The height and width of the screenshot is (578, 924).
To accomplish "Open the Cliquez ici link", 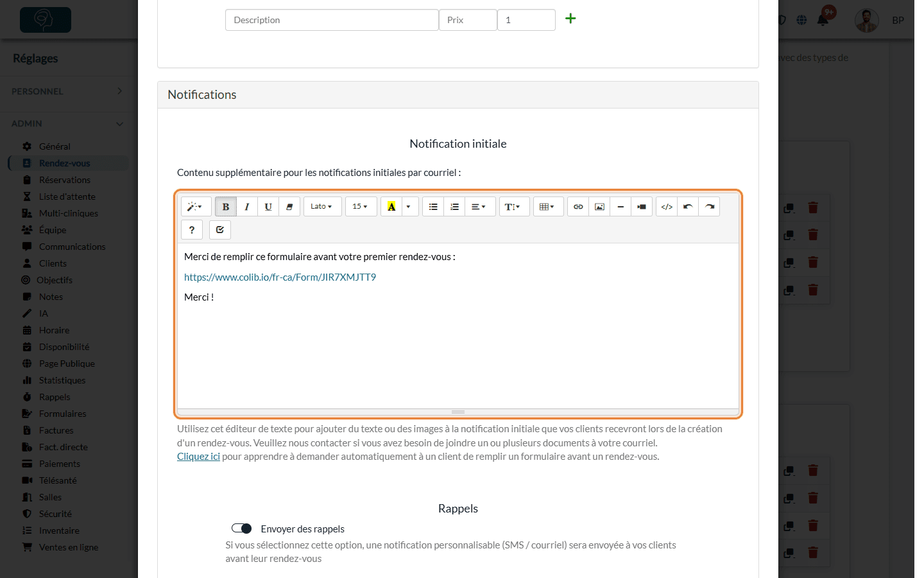I will click(198, 457).
